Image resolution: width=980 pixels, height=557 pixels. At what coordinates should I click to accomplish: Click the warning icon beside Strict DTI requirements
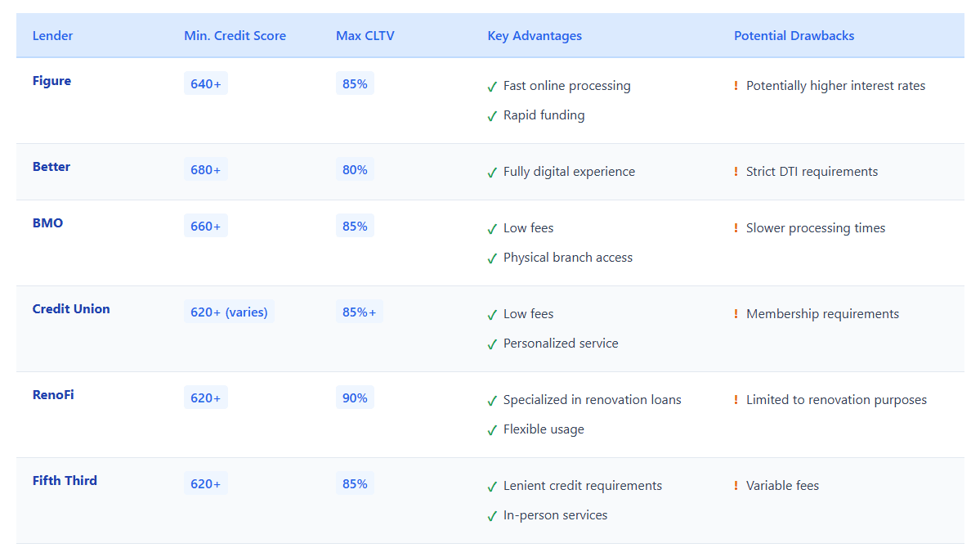pos(736,172)
